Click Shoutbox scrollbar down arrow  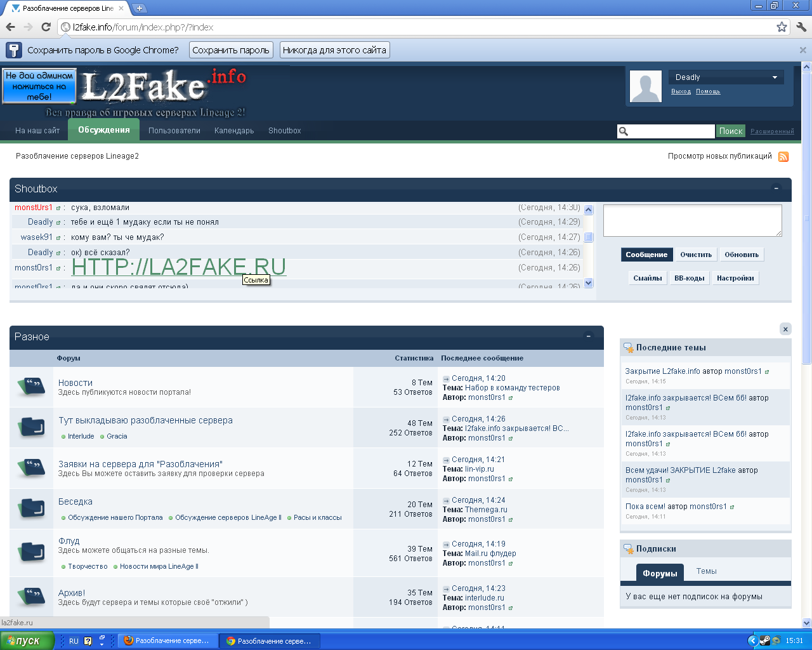tap(588, 283)
